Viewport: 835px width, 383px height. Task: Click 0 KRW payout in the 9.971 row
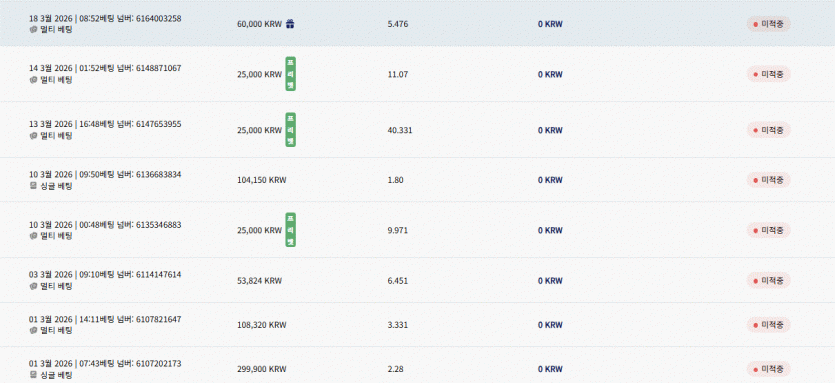click(550, 230)
